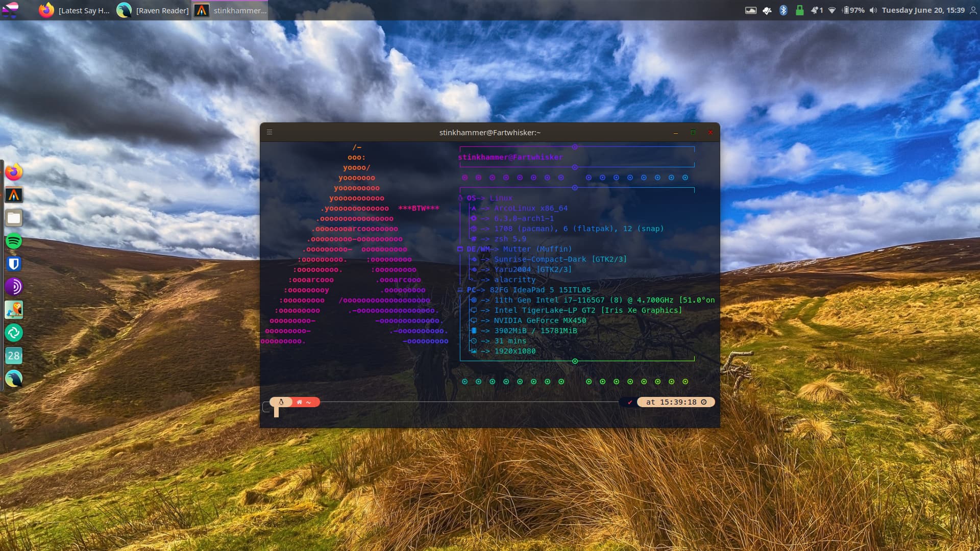
Task: Open calendar from Tuesday June 20 clock
Action: [923, 10]
